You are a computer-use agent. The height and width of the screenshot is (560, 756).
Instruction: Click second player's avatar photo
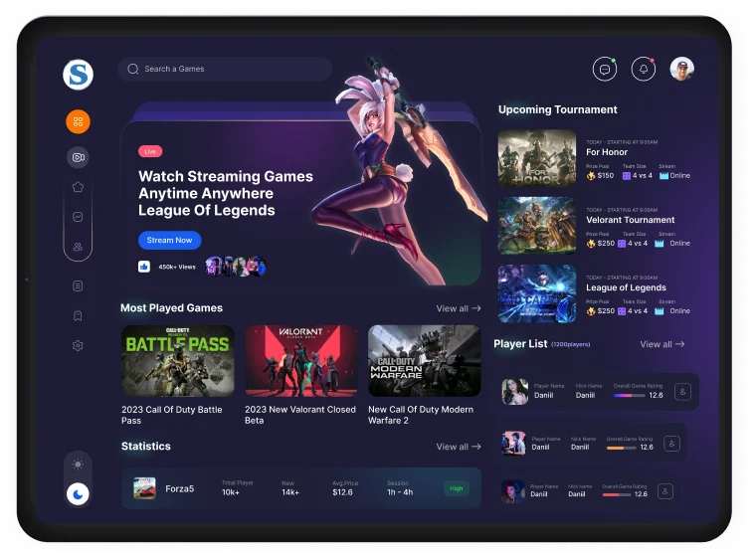coord(513,444)
